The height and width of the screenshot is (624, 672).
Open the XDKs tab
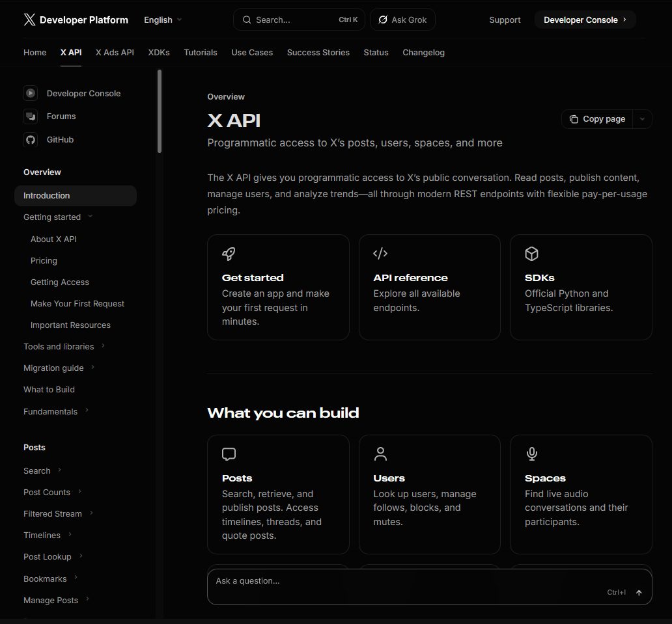[x=159, y=52]
